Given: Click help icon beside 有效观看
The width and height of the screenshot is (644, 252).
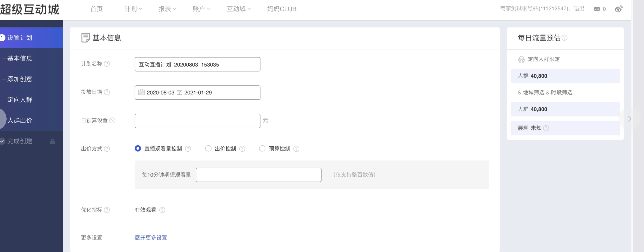Looking at the screenshot, I should pos(162,210).
